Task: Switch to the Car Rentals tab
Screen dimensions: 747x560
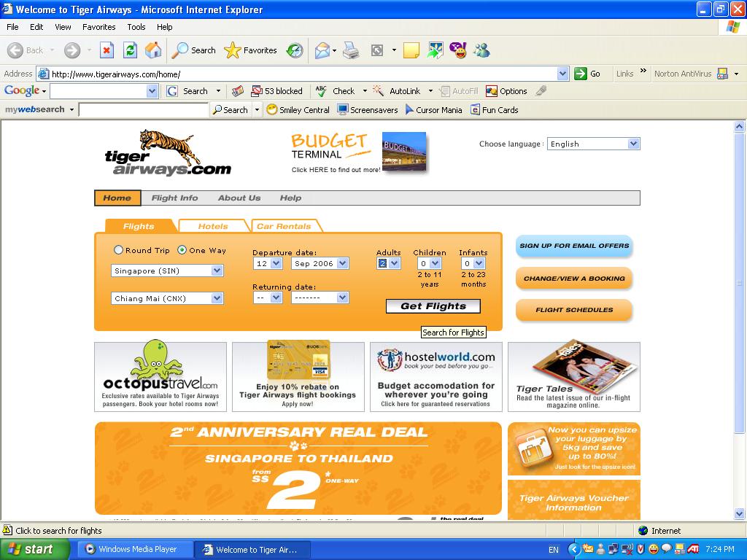Action: (284, 226)
